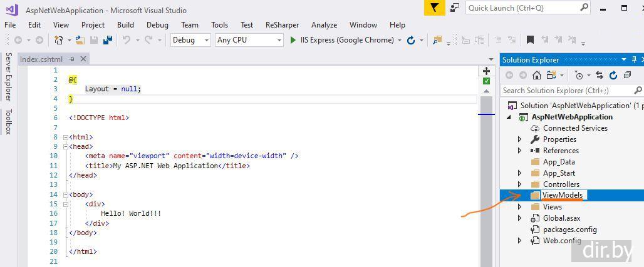Toggle the bookmark icon in toolbar

530,40
